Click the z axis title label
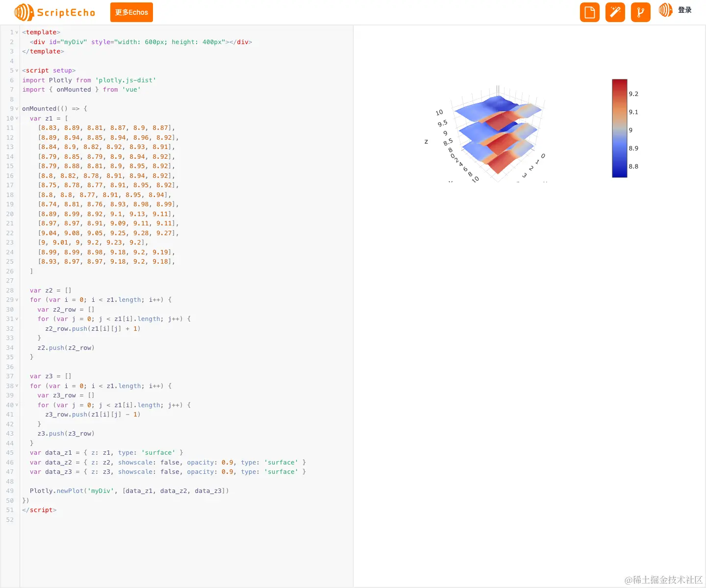The image size is (706, 588). click(x=426, y=142)
